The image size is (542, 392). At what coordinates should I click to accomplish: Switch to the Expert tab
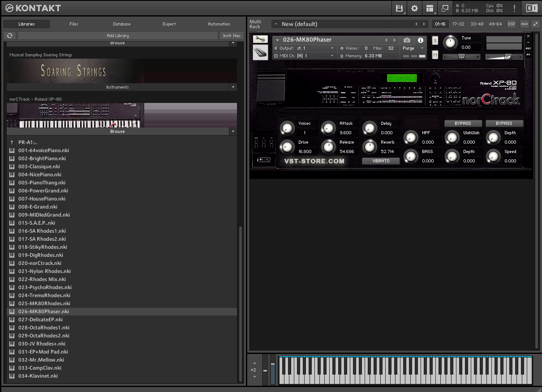coord(169,24)
